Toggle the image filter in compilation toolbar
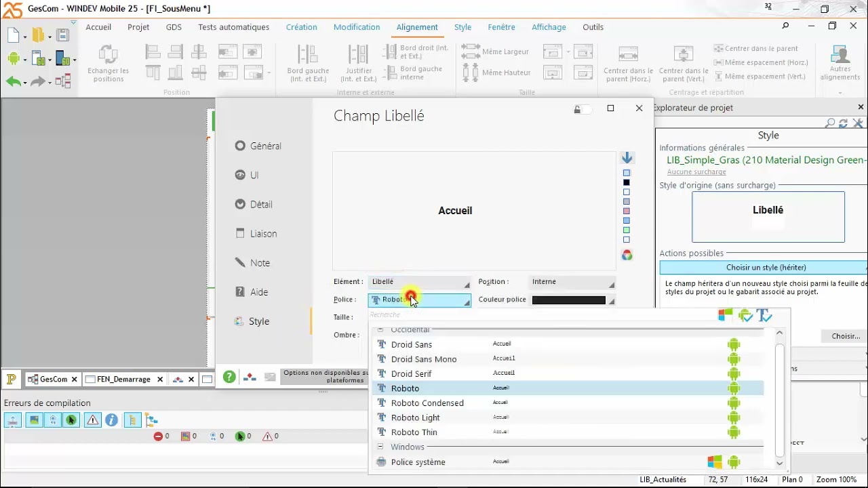 coord(33,420)
